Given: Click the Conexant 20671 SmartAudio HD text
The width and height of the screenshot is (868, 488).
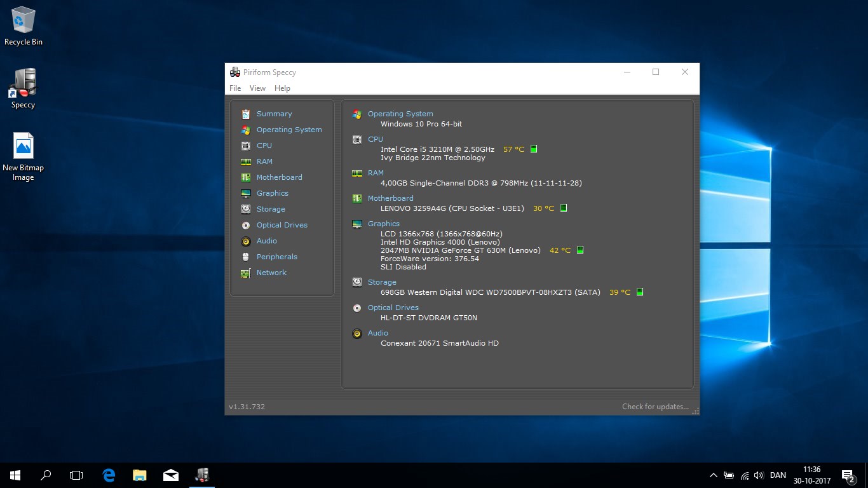Looking at the screenshot, I should coord(440,343).
